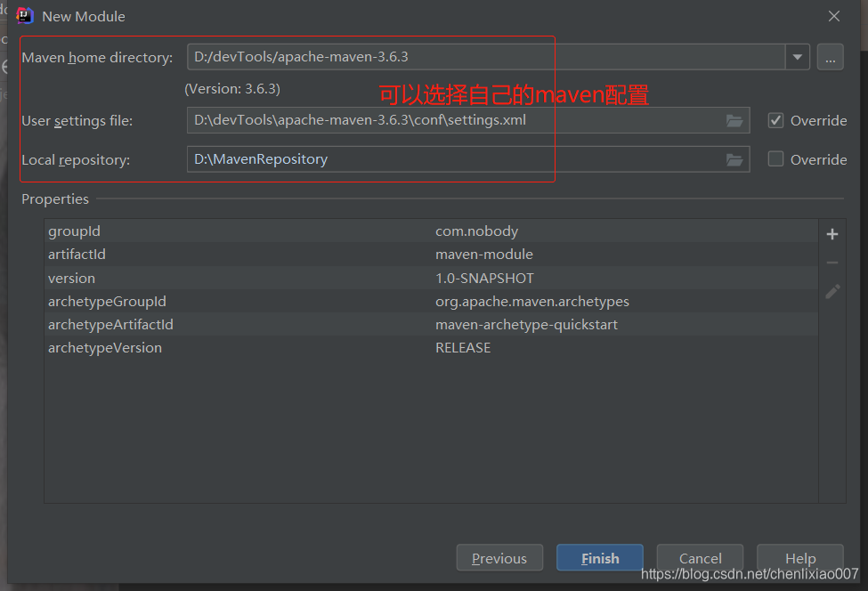Edit selected property with pencil icon
The image size is (868, 591).
point(832,292)
